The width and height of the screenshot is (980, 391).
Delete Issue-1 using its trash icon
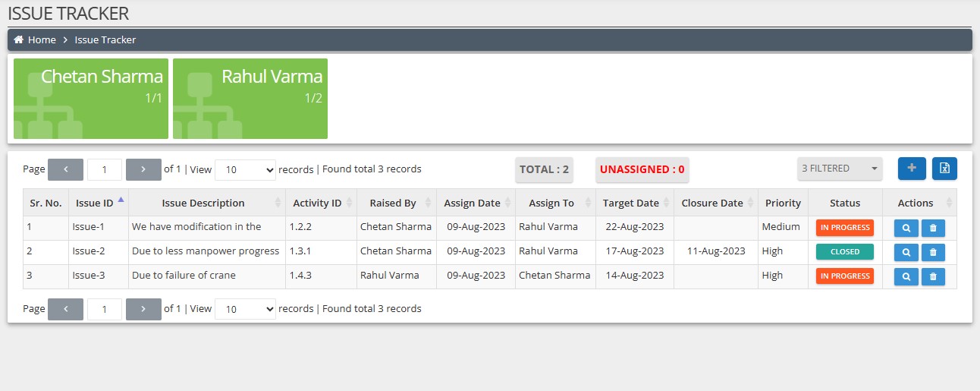tap(933, 228)
